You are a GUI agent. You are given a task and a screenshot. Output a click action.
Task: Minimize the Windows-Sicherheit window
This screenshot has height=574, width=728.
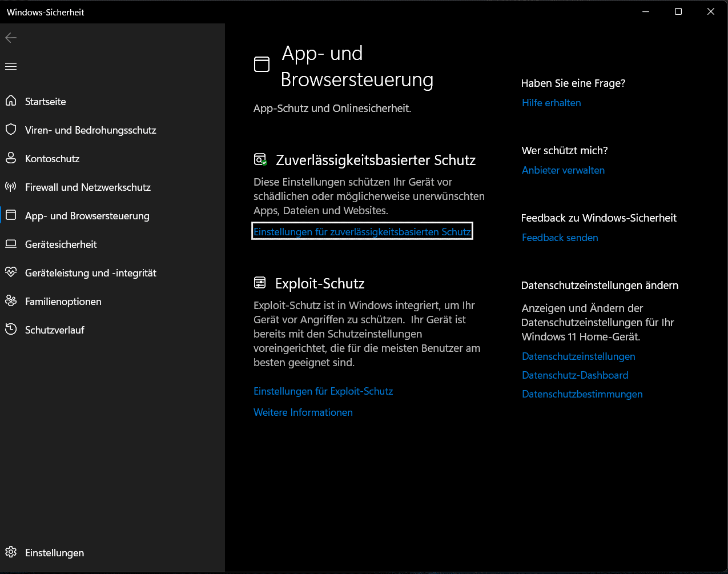pyautogui.click(x=646, y=11)
